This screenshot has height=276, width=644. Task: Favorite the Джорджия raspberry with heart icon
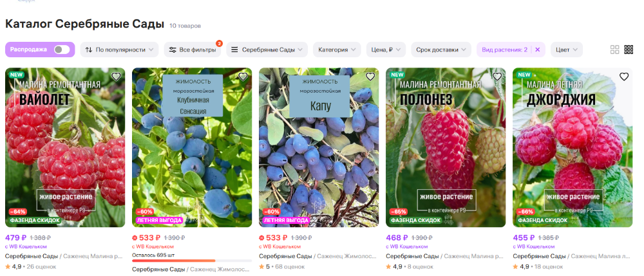pyautogui.click(x=624, y=77)
